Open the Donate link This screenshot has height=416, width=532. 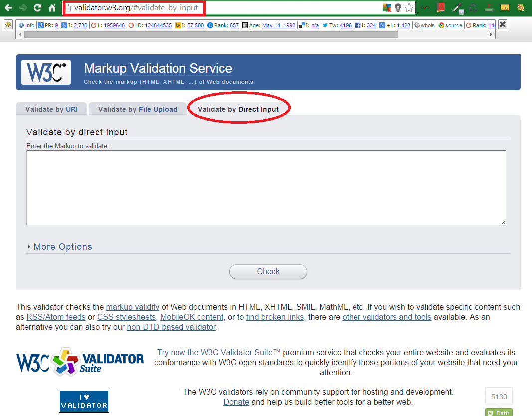click(236, 402)
